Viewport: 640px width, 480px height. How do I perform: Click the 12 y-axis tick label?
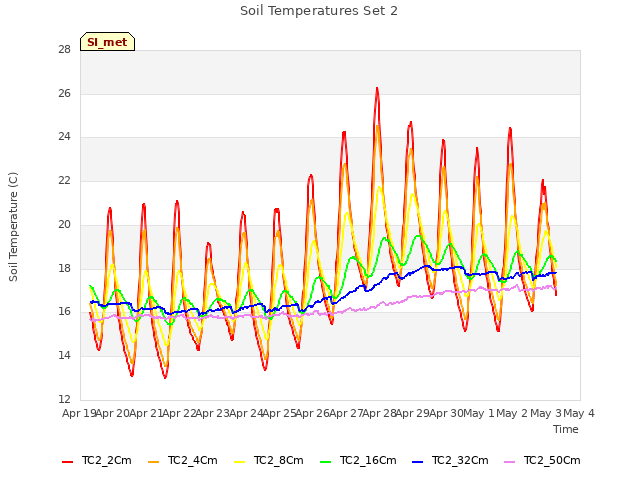(64, 399)
